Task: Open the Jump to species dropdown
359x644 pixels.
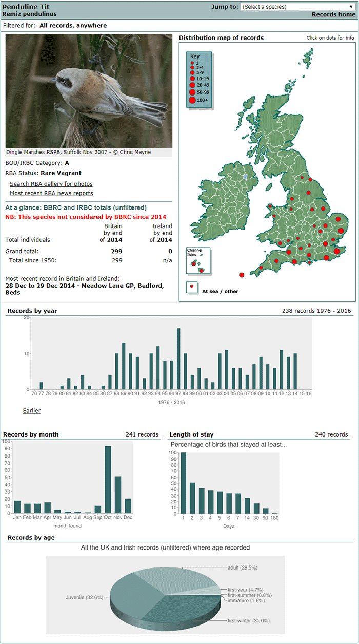Action: click(x=297, y=7)
